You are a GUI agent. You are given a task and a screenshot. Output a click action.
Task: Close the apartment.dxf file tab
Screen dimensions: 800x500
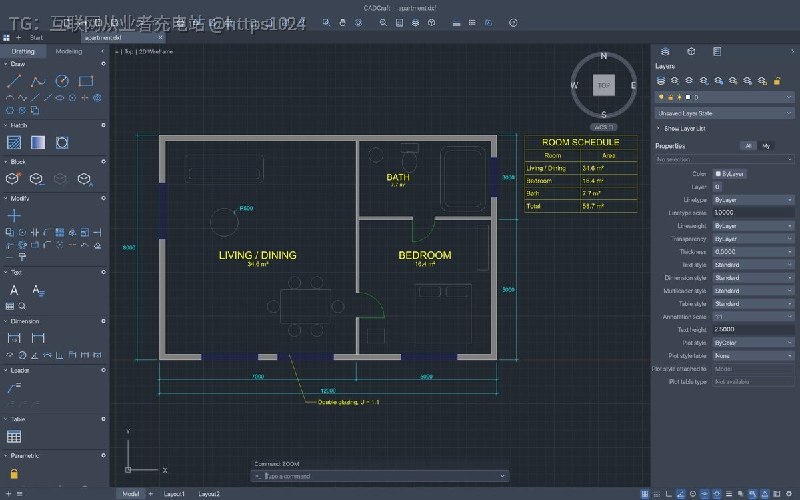tap(160, 38)
